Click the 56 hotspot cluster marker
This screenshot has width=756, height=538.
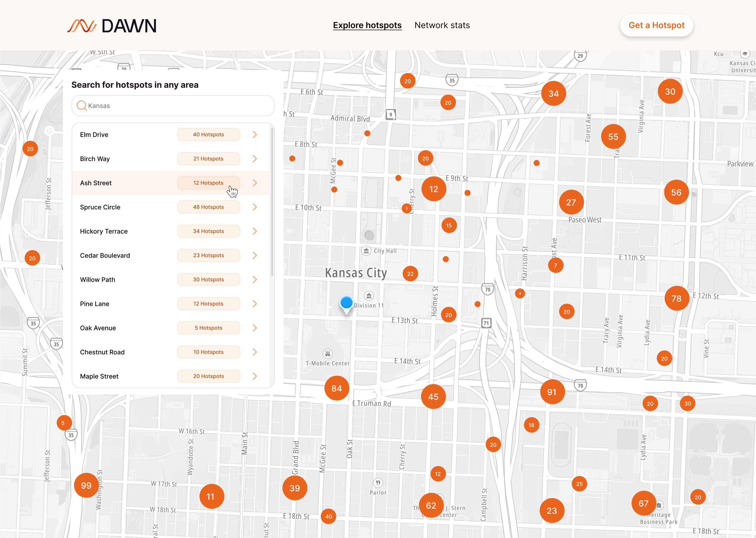pyautogui.click(x=676, y=192)
